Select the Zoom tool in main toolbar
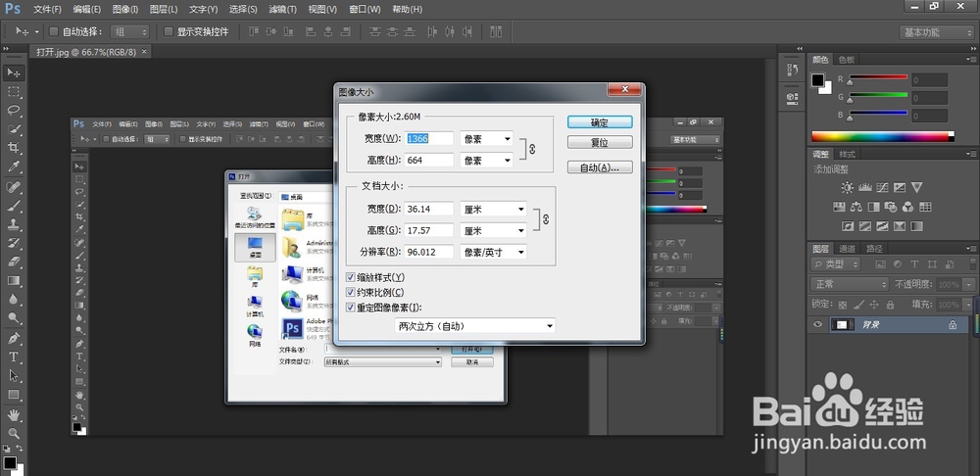The height and width of the screenshot is (476, 980). tap(13, 433)
